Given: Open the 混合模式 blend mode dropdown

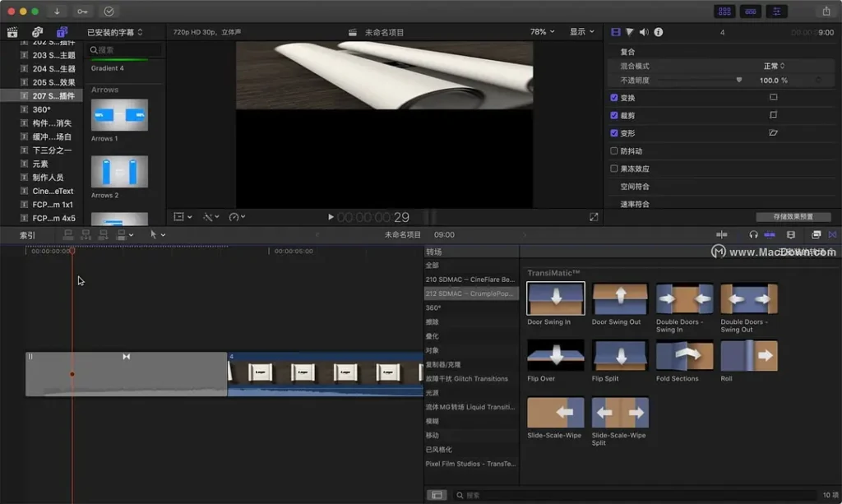Looking at the screenshot, I should pyautogui.click(x=773, y=66).
